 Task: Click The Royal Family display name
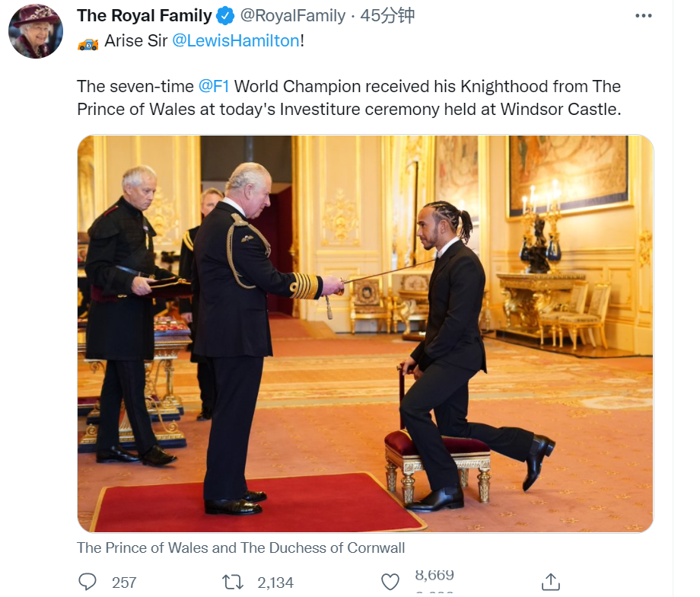click(145, 15)
